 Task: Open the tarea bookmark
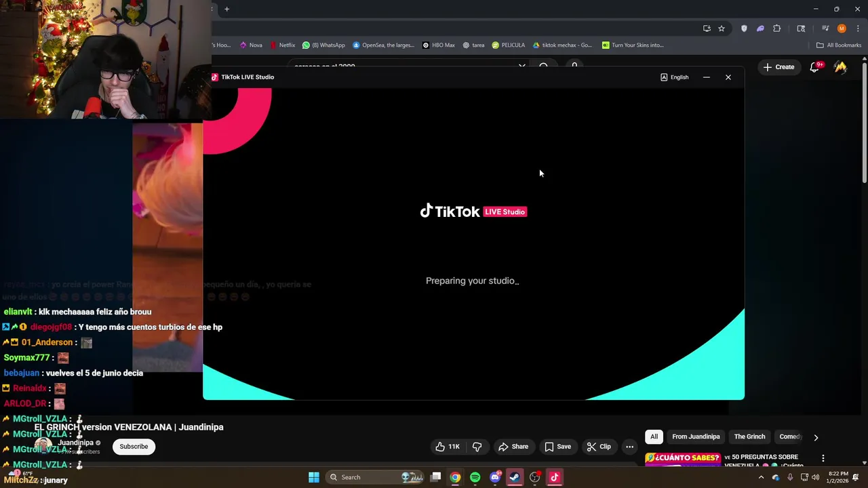(473, 45)
